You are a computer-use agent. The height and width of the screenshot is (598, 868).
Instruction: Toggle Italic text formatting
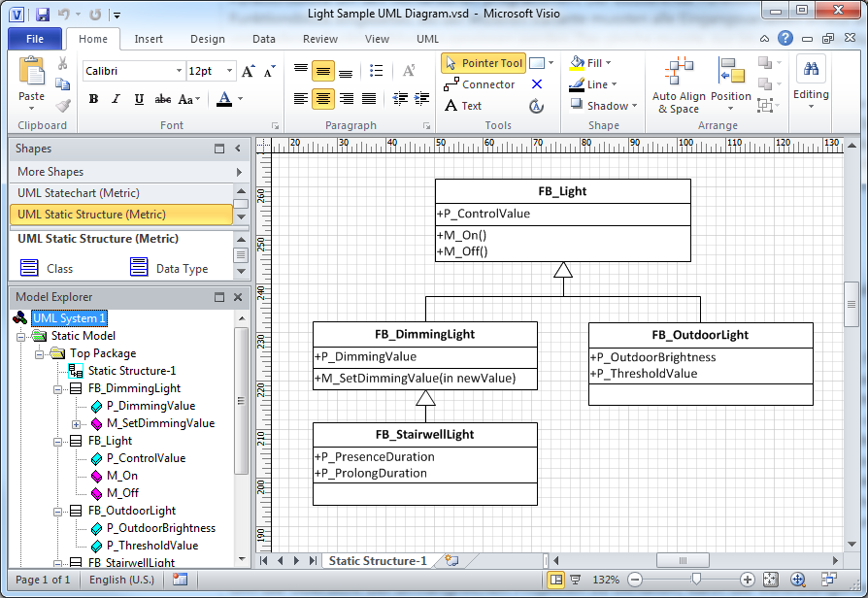117,99
